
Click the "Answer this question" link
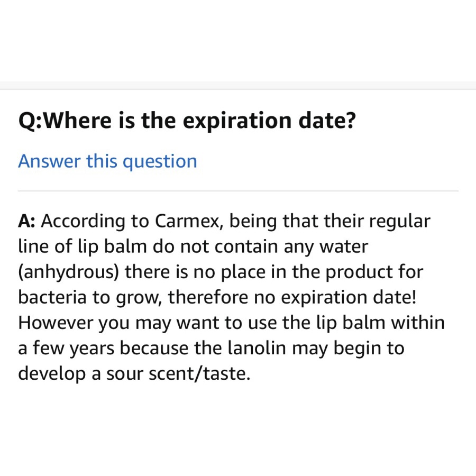click(107, 161)
